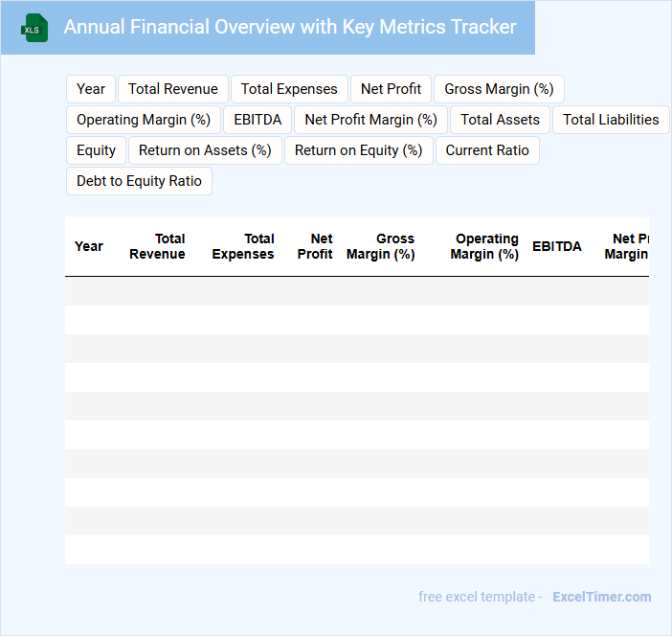Click the Net Profit tag
This screenshot has height=636, width=672.
391,89
